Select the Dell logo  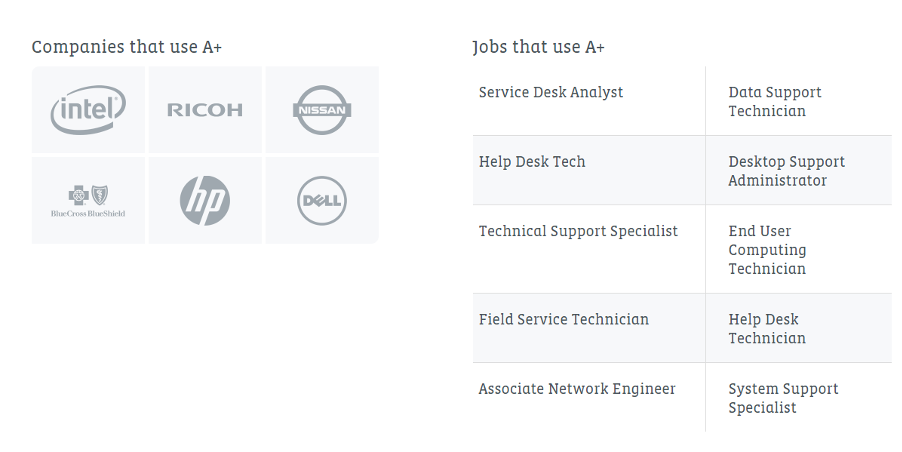322,201
